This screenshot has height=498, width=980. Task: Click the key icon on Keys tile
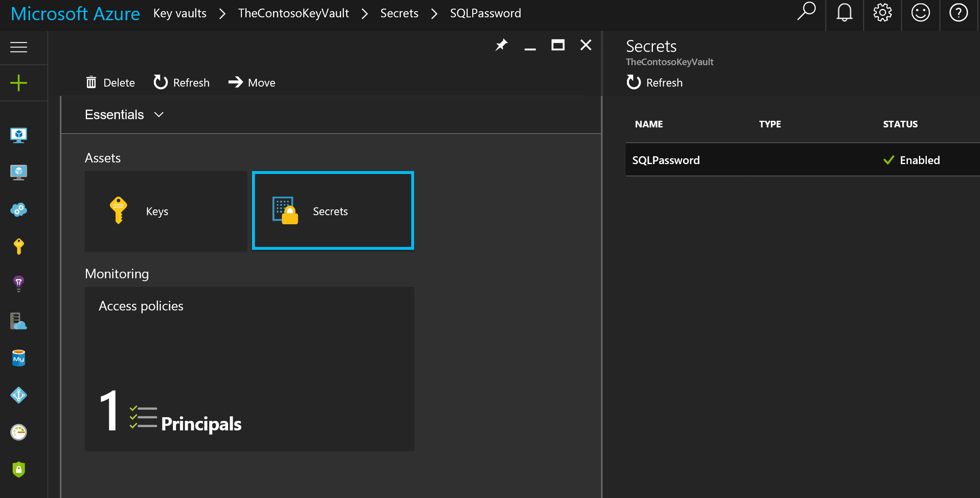(x=118, y=210)
